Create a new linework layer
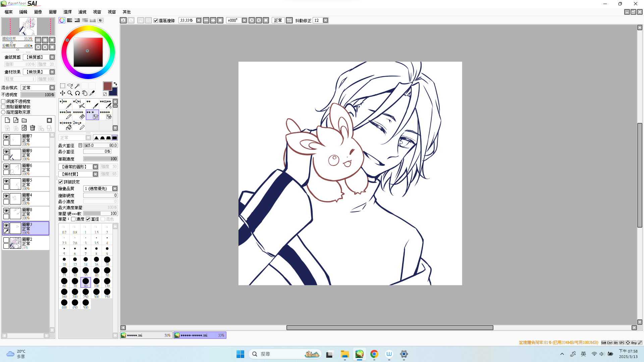Viewport: 644px width, 362px height. pos(16,120)
